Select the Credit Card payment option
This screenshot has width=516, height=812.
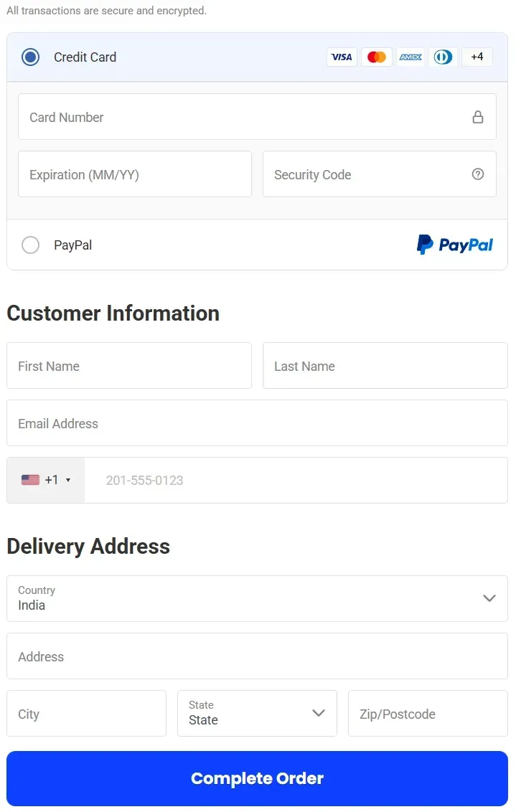tap(29, 57)
